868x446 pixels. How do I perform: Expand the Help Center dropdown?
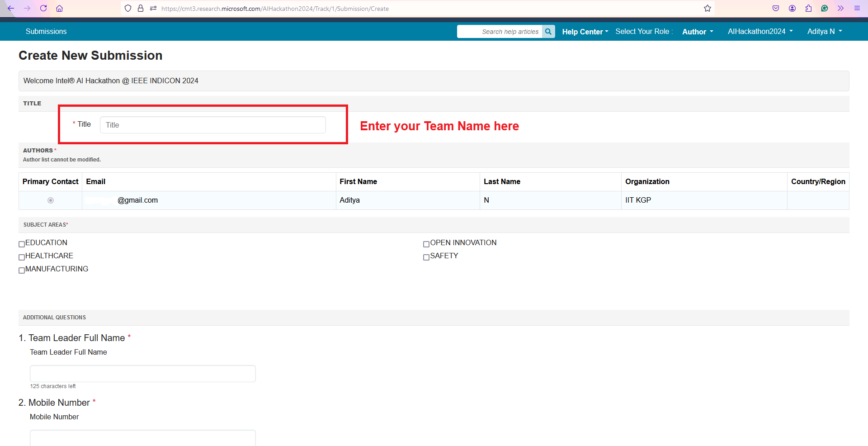pyautogui.click(x=585, y=32)
